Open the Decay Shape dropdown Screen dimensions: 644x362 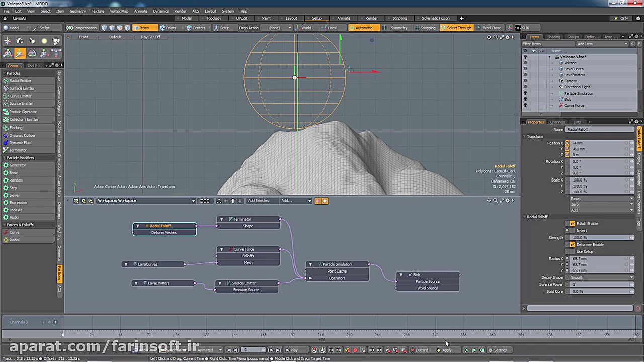coord(601,278)
